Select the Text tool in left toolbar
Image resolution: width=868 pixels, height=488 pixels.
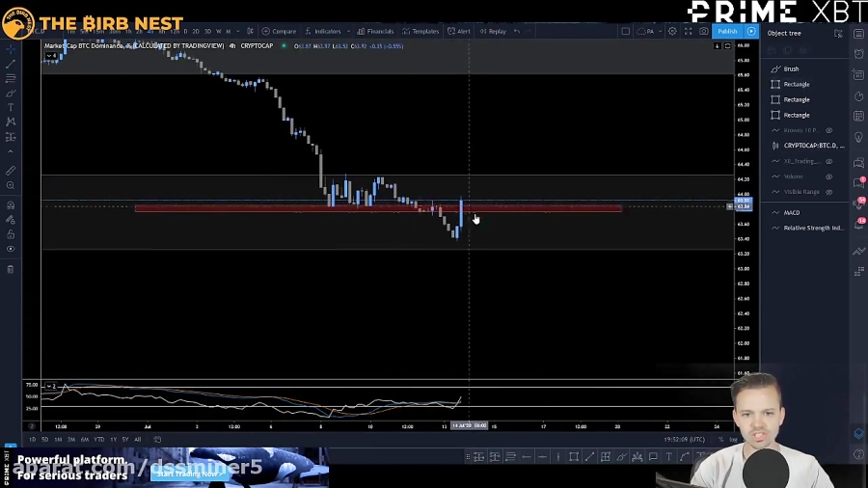point(11,107)
